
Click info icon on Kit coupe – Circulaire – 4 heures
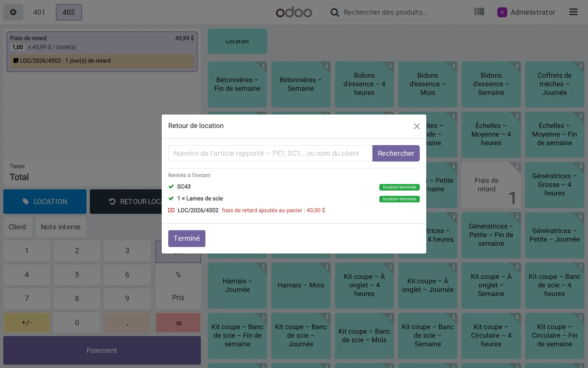[517, 317]
